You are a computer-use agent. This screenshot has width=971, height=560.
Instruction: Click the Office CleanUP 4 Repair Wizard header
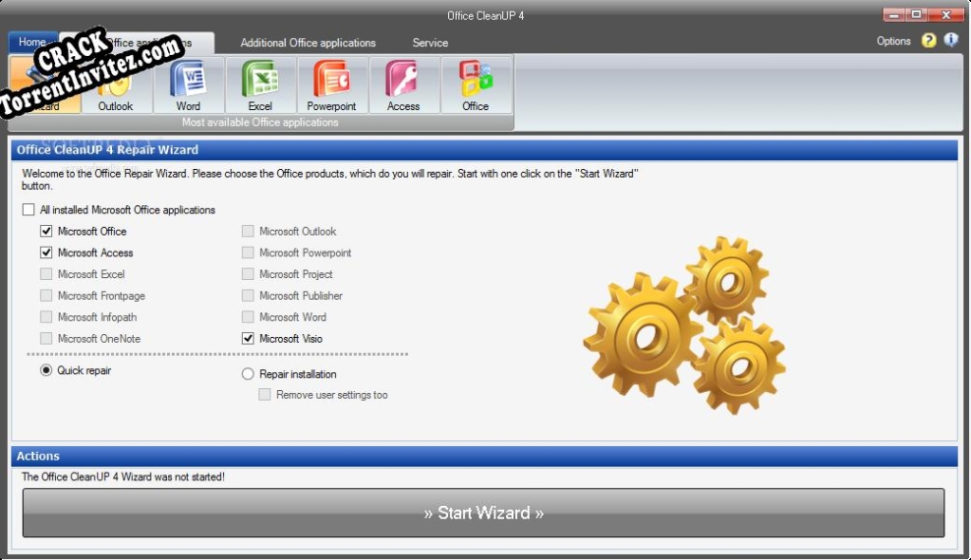coord(485,149)
